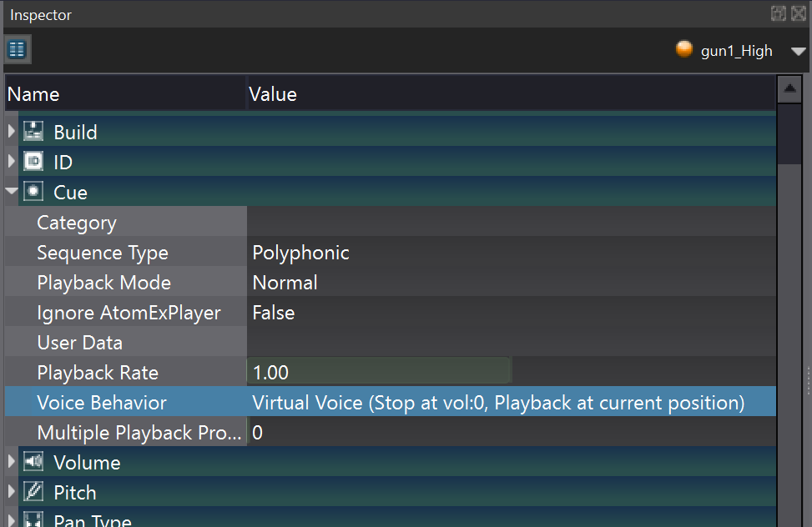Click the Value column header
The image size is (812, 527).
coord(512,94)
